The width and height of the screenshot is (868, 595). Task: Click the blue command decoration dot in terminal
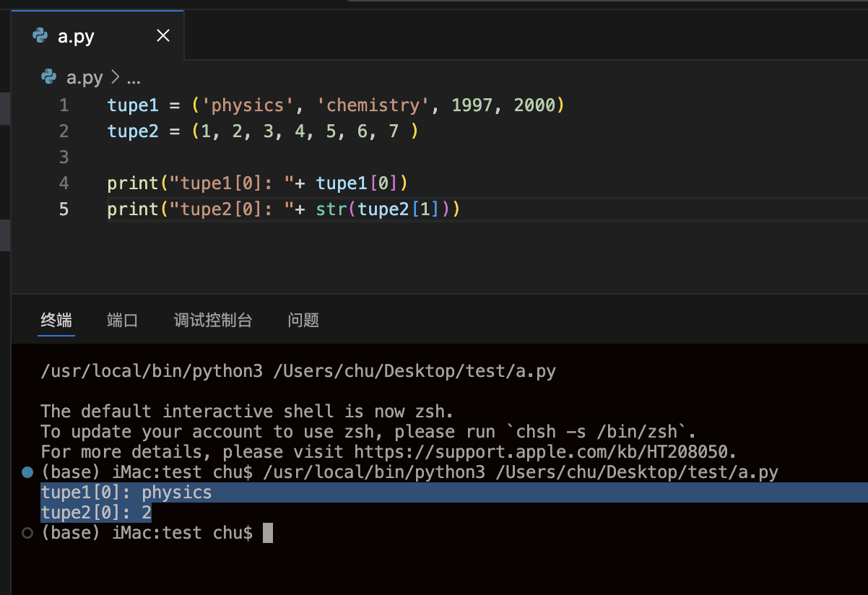click(27, 472)
